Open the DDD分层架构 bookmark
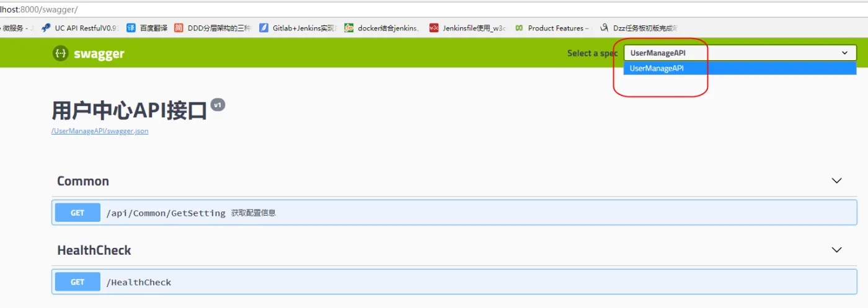Screen dimensions: 868x308 click(213, 28)
